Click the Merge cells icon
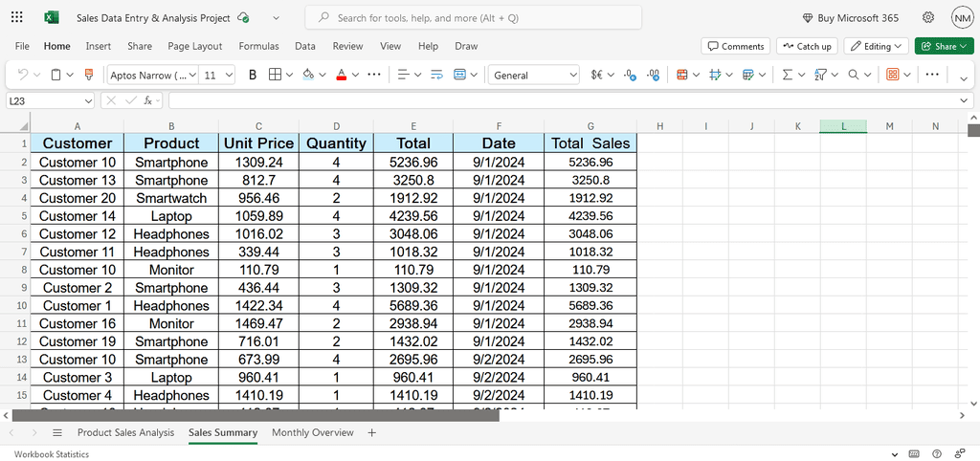980x461 pixels. [x=460, y=75]
